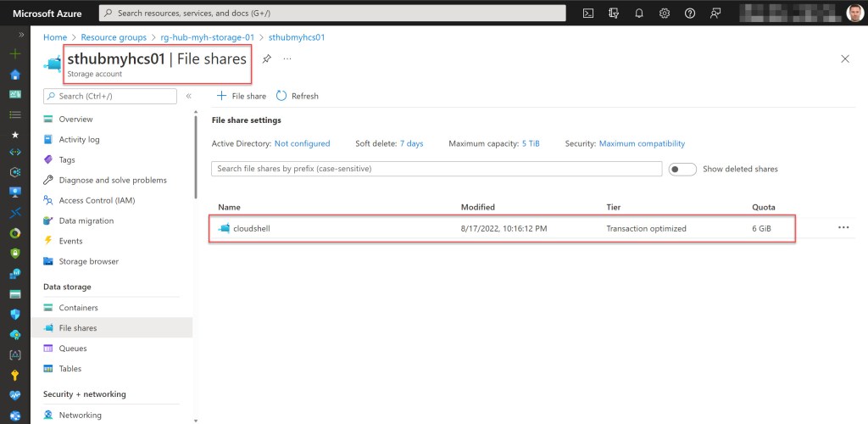Collapse the resource menu sidebar
The height and width of the screenshot is (424, 868).
(x=188, y=97)
